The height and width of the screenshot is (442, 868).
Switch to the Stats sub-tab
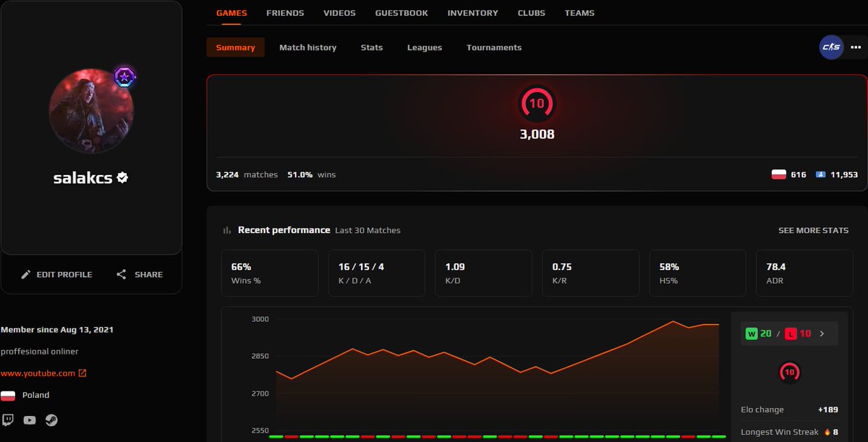(x=372, y=48)
